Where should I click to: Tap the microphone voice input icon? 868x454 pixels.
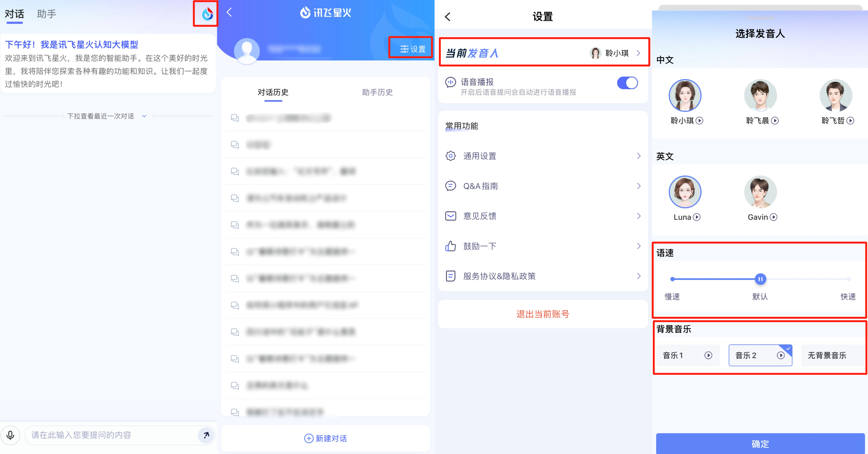pyautogui.click(x=10, y=435)
